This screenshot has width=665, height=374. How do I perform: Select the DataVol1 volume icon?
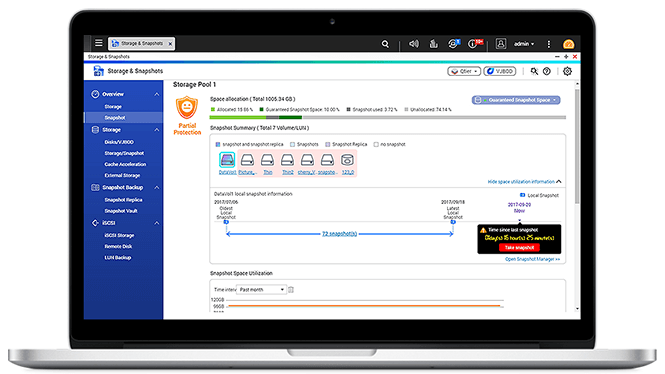(x=227, y=160)
